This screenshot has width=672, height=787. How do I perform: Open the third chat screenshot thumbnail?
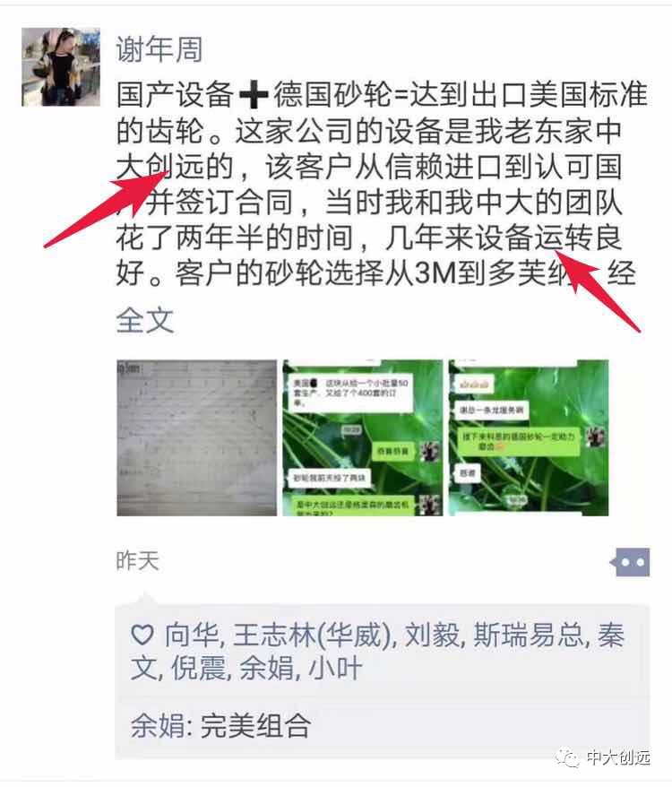[529, 437]
